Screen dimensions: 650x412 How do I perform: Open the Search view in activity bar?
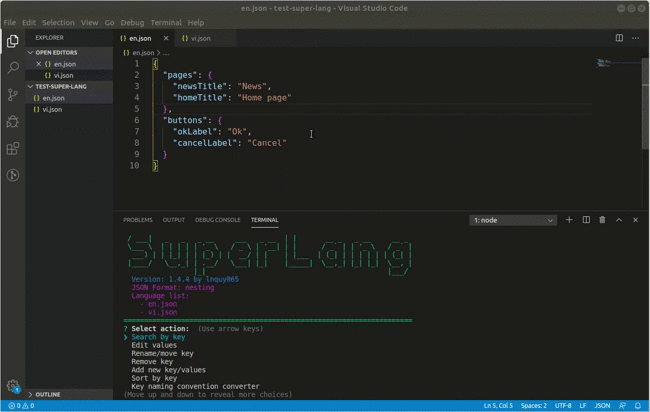point(13,68)
